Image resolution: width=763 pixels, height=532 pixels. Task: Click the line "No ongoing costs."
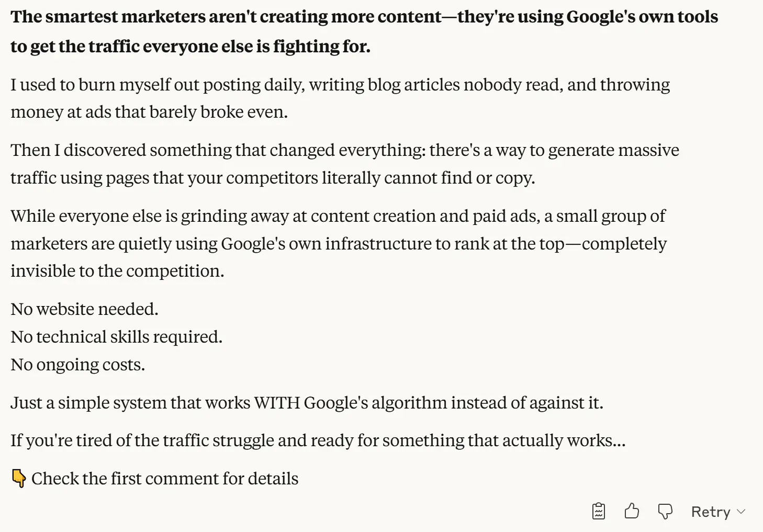click(x=77, y=365)
